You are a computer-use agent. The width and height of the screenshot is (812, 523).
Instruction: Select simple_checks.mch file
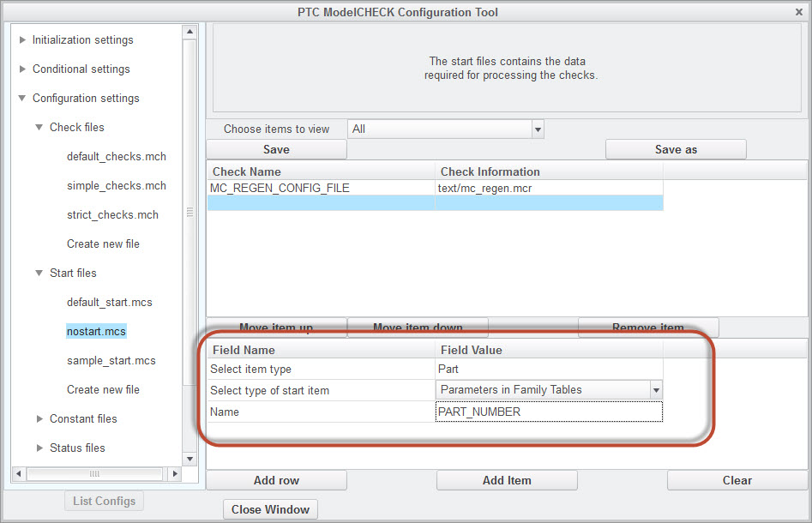[x=117, y=185]
